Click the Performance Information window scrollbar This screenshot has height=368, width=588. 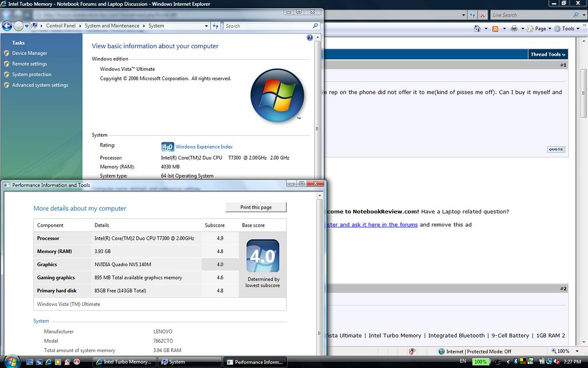[x=319, y=275]
